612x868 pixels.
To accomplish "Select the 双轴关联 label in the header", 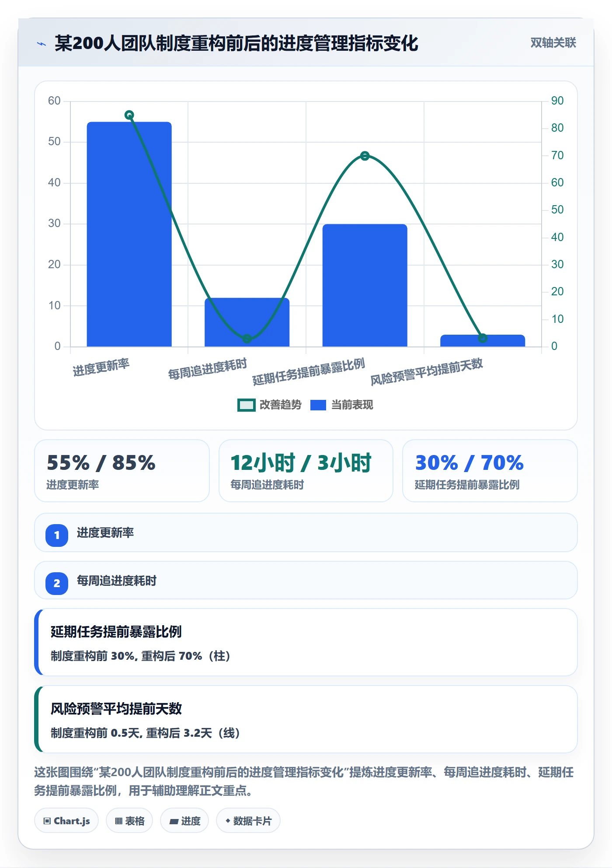I will click(x=553, y=43).
